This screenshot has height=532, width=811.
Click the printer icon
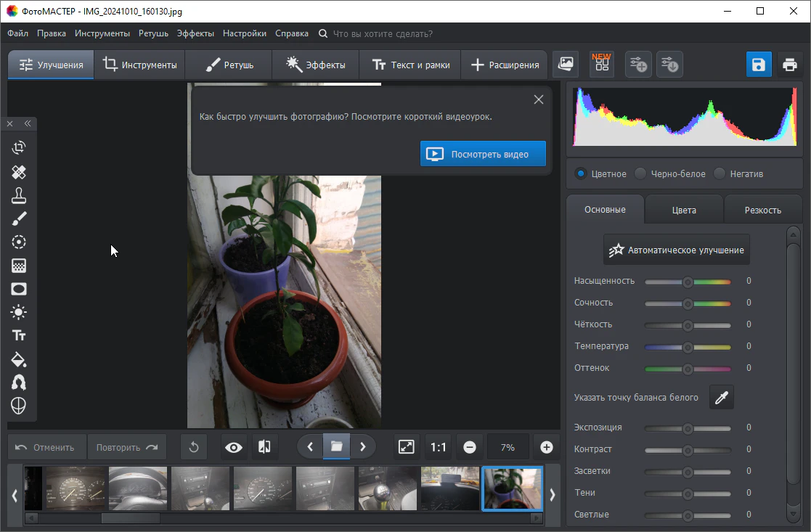click(x=790, y=65)
